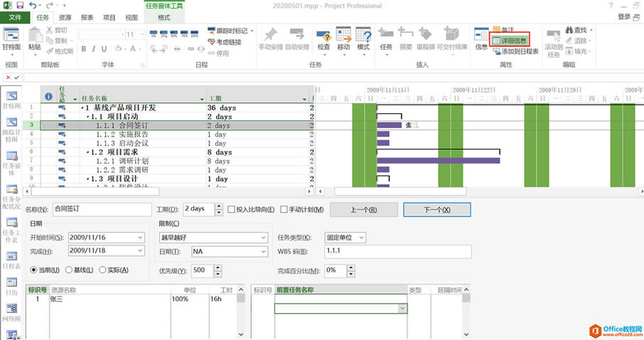Choose the 实际 radio button
The image size is (644, 340).
pyautogui.click(x=104, y=270)
